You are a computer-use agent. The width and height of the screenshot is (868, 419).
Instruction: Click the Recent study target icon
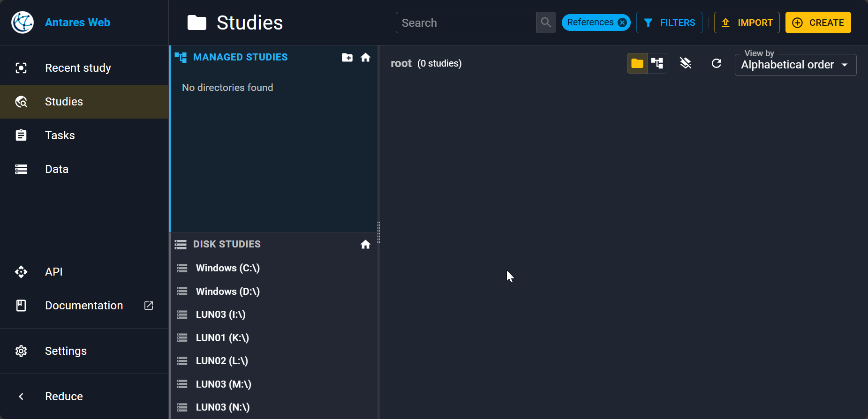21,68
